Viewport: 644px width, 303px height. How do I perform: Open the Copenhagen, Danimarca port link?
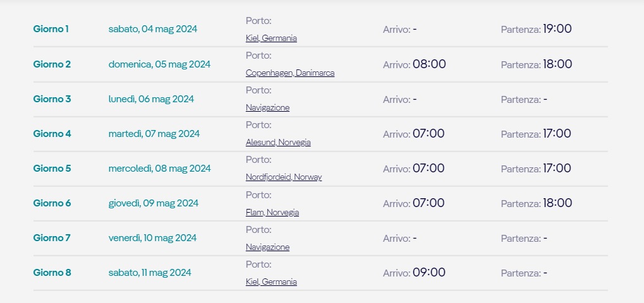[x=290, y=73]
